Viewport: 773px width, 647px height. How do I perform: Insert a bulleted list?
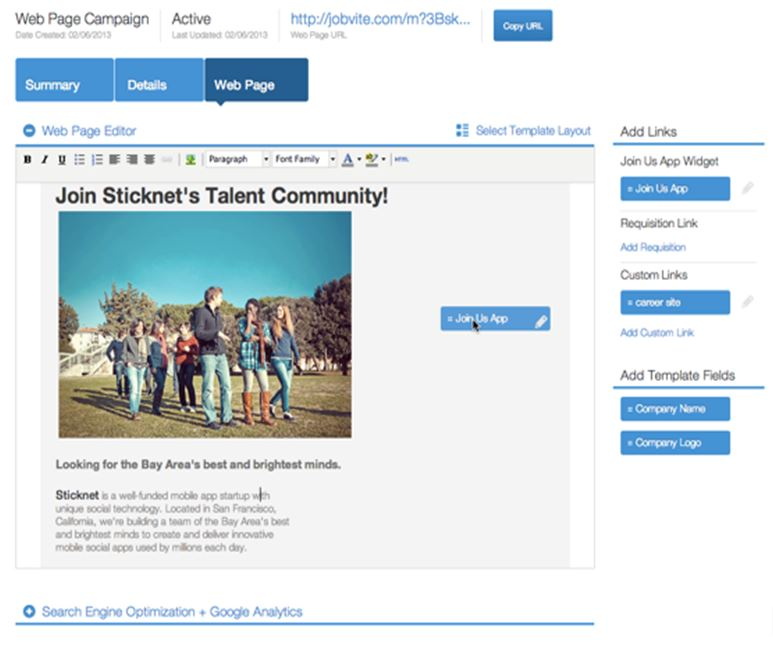coord(80,159)
